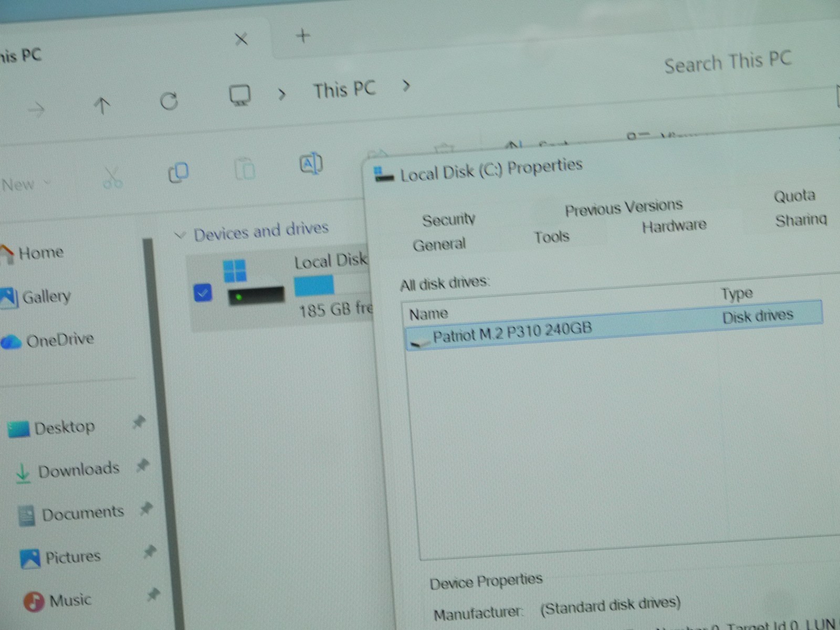The image size is (840, 630).
Task: Select the Hardware tab
Action: [674, 226]
